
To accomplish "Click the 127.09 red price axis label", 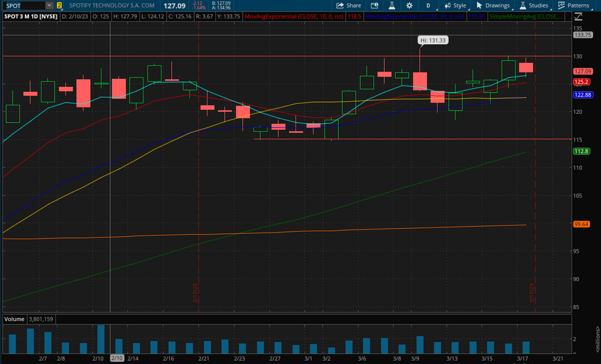I will click(583, 71).
